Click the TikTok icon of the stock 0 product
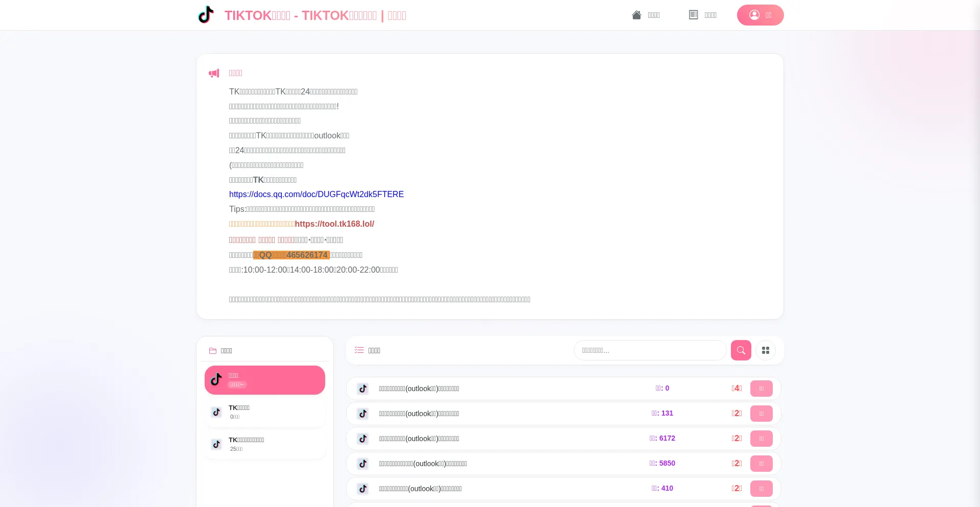Viewport: 980px width, 507px height. (363, 389)
